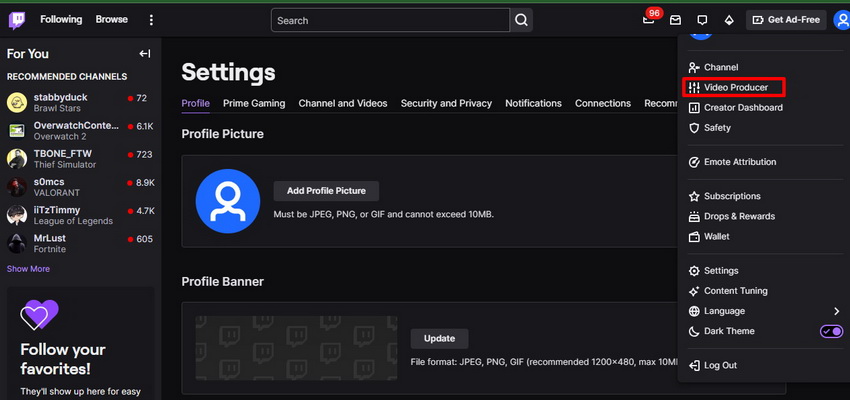This screenshot has width=850, height=400.
Task: Click the Update banner button
Action: coord(439,339)
